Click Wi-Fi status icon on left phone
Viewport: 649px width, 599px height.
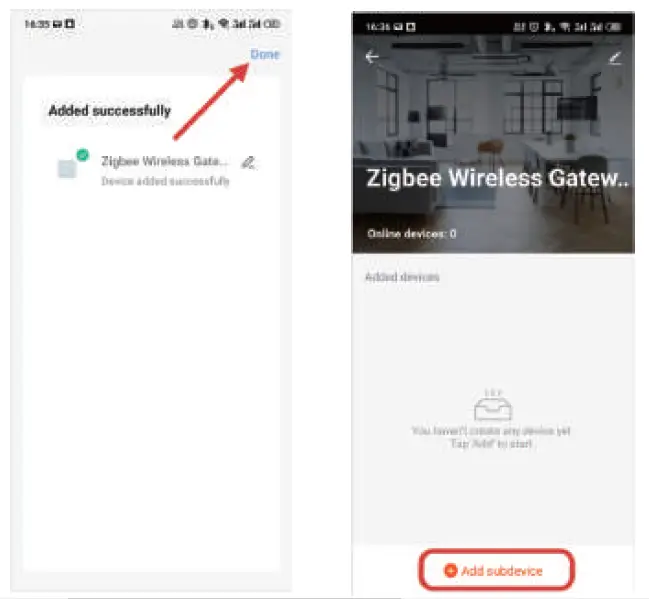[x=224, y=24]
